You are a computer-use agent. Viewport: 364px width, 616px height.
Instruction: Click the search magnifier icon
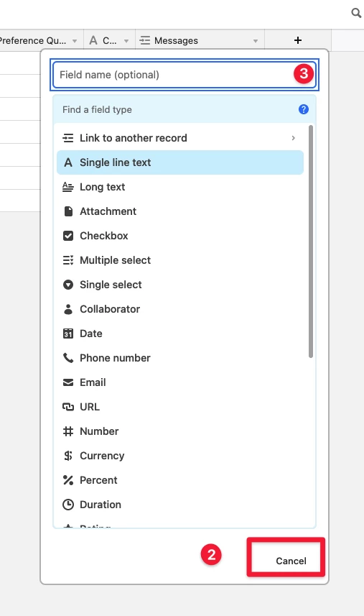point(356,13)
